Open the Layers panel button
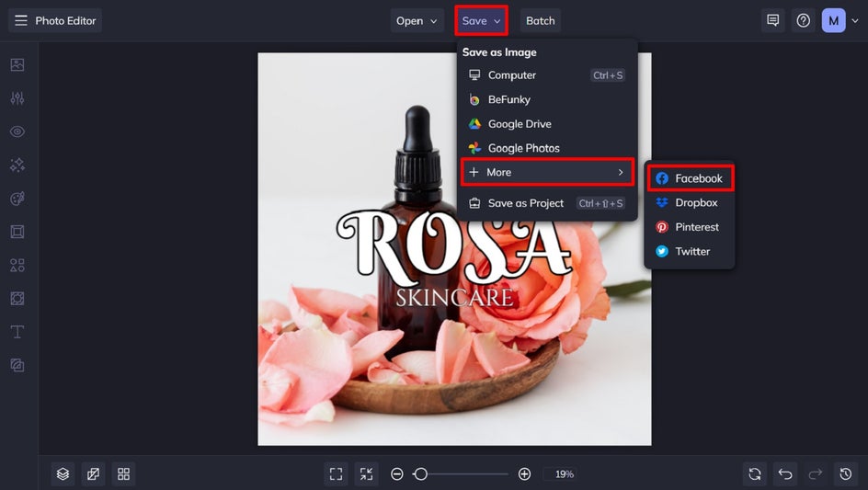This screenshot has height=490, width=868. click(x=63, y=474)
